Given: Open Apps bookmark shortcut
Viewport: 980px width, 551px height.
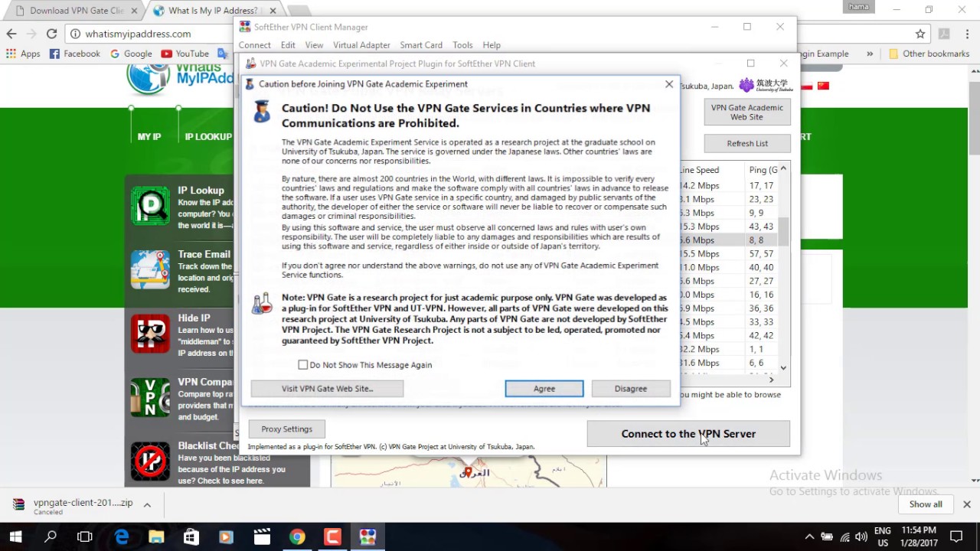Looking at the screenshot, I should click(23, 54).
